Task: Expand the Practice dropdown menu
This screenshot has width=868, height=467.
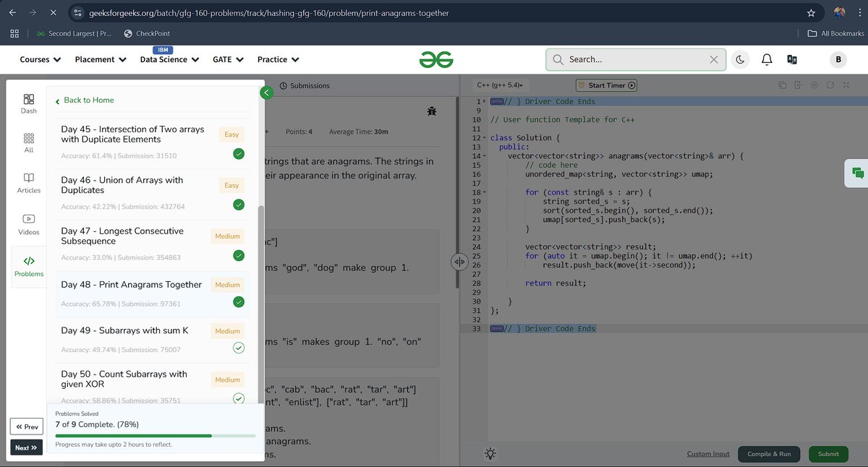Action: click(278, 59)
